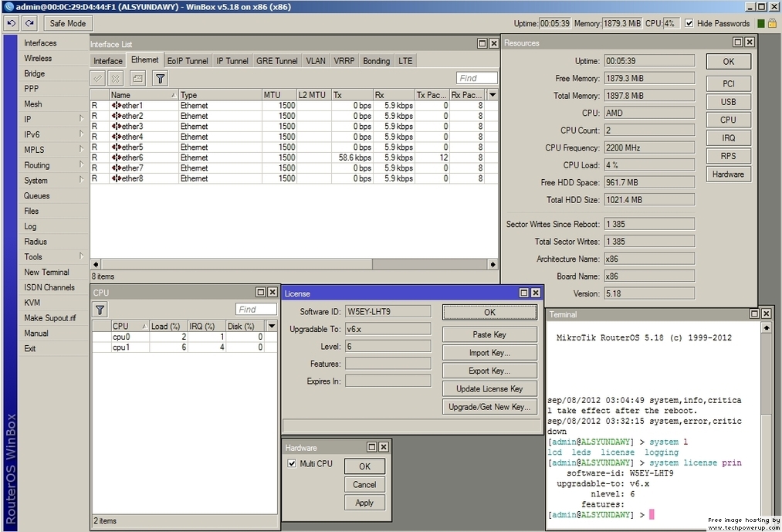Click the filter icon in Interface List
Image resolution: width=782 pixels, height=532 pixels.
[x=160, y=78]
